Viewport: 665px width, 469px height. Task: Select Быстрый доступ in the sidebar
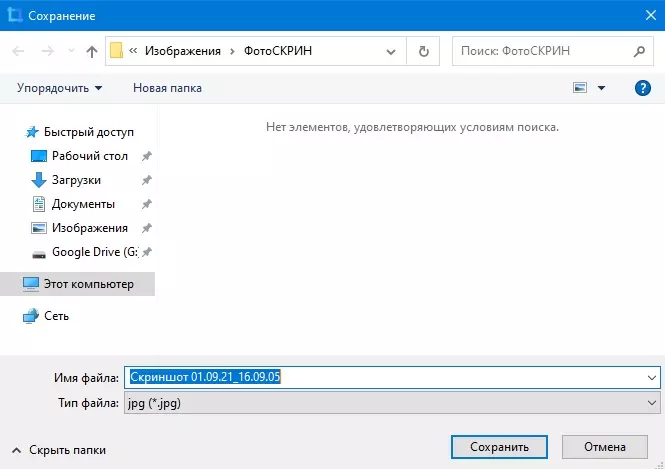(89, 132)
